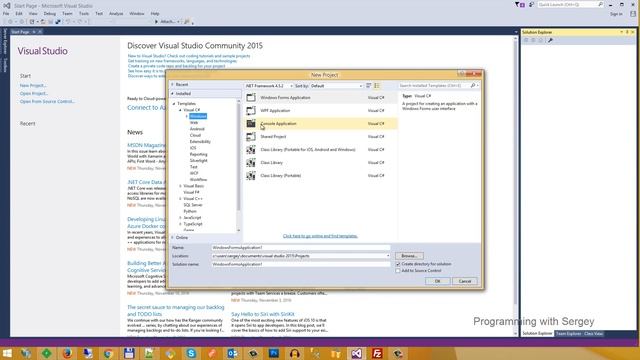Open the notifications flag icon in title bar

click(520, 4)
